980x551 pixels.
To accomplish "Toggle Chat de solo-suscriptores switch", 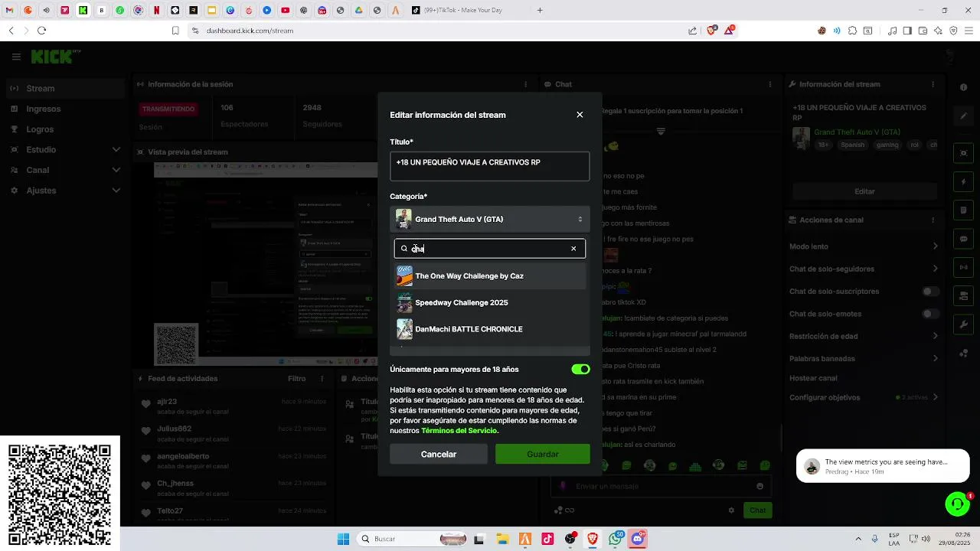I will tap(930, 292).
